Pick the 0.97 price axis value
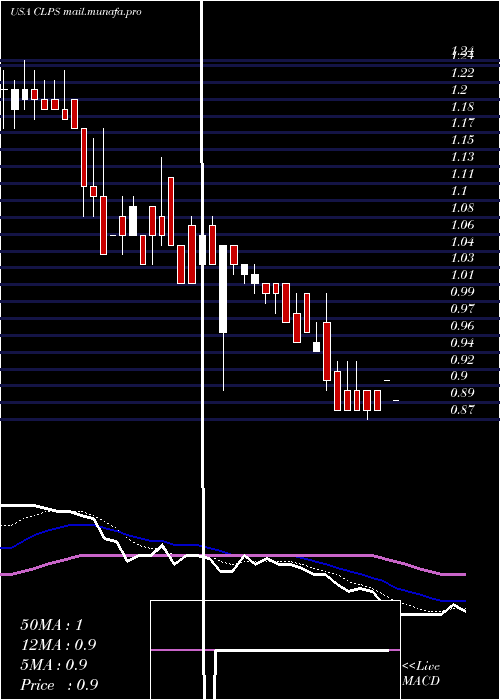The width and height of the screenshot is (500, 700). pyautogui.click(x=462, y=308)
